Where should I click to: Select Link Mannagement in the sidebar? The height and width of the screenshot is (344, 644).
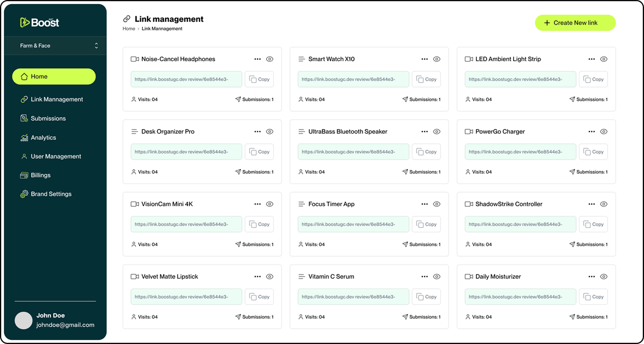click(x=57, y=99)
